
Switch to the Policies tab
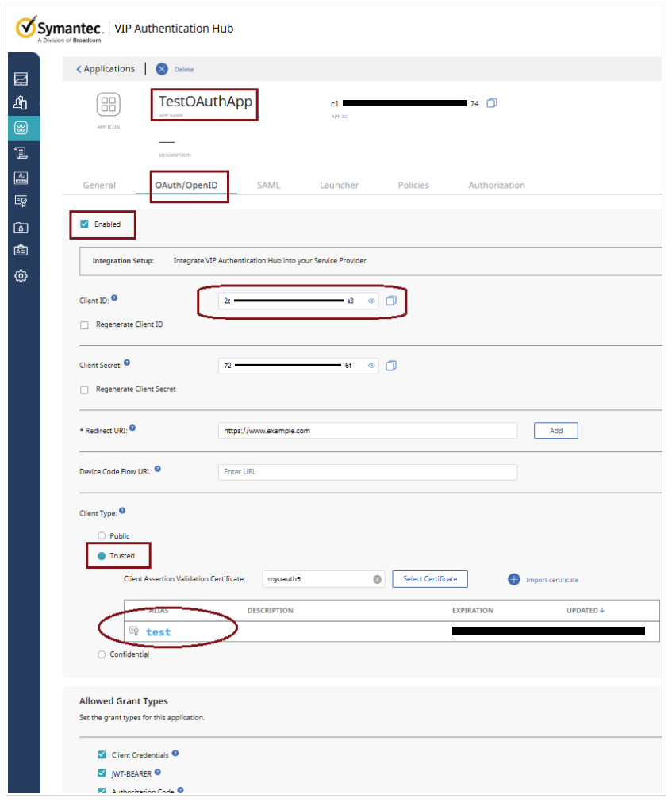tap(413, 185)
